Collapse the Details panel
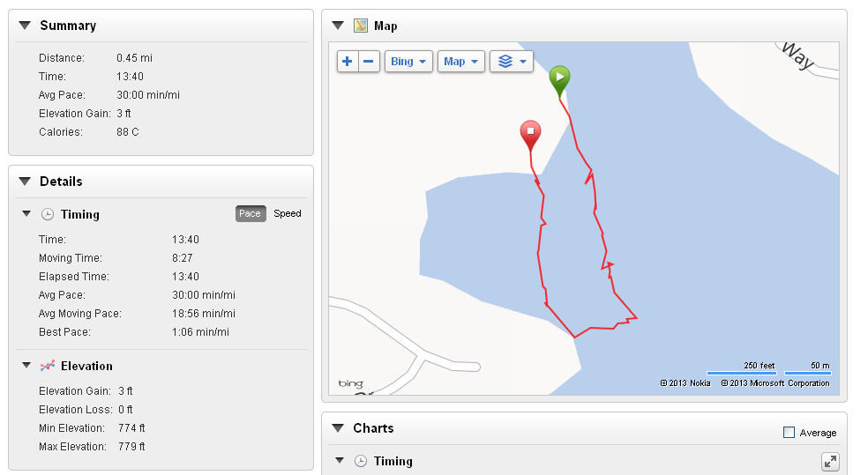 click(24, 182)
